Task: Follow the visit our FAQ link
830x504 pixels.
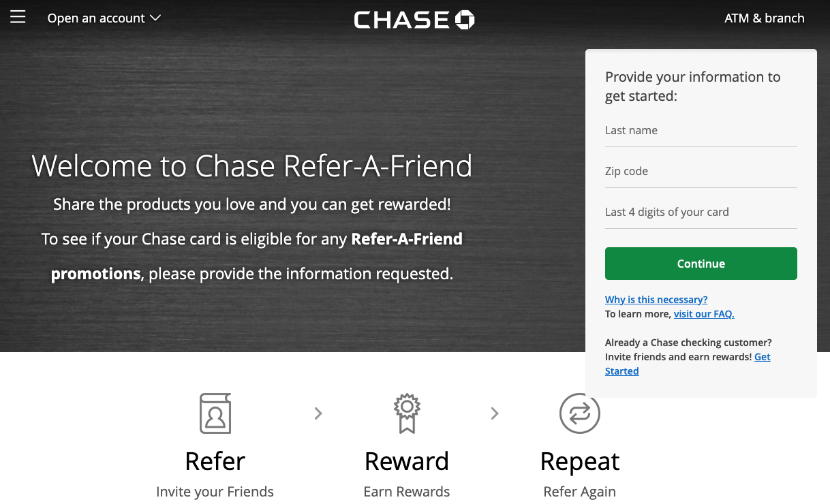Action: [704, 314]
